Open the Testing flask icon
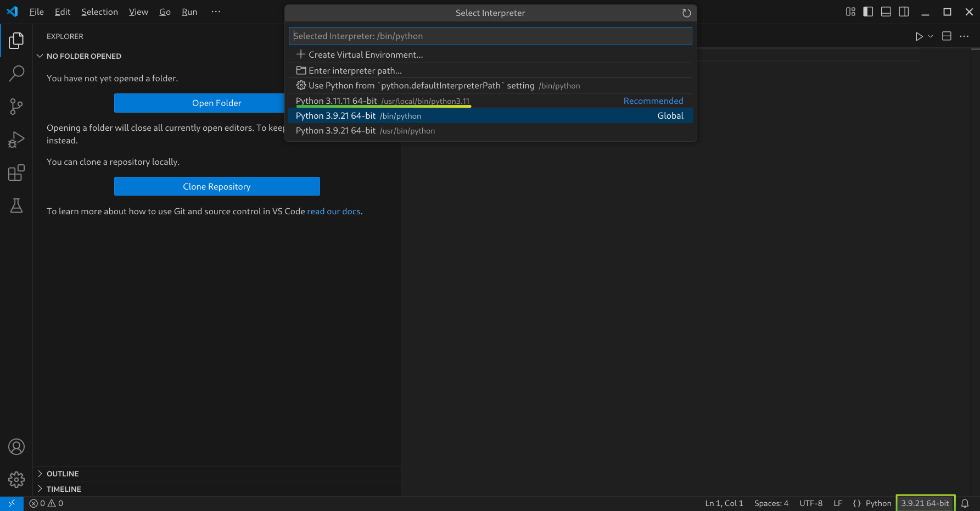This screenshot has width=980, height=511. tap(16, 205)
